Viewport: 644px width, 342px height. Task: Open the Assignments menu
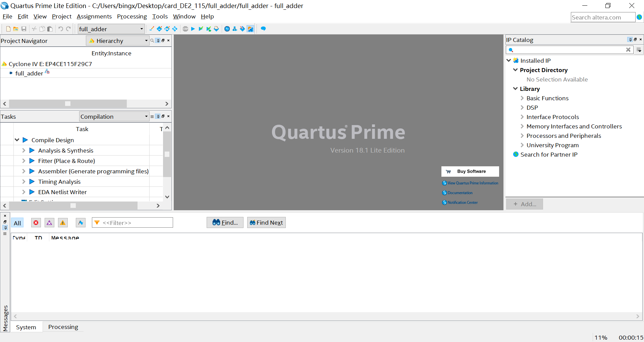pyautogui.click(x=94, y=16)
